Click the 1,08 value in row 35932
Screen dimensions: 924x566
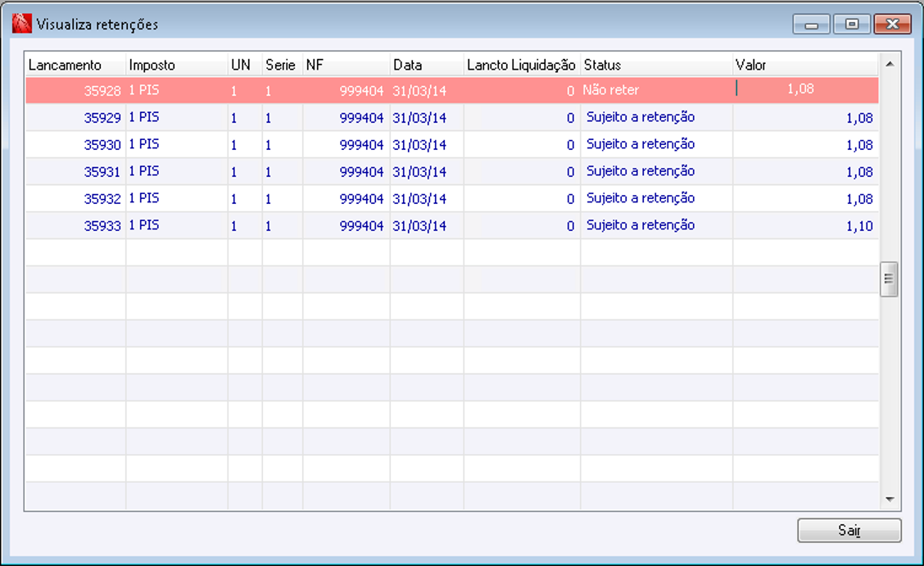(x=860, y=199)
